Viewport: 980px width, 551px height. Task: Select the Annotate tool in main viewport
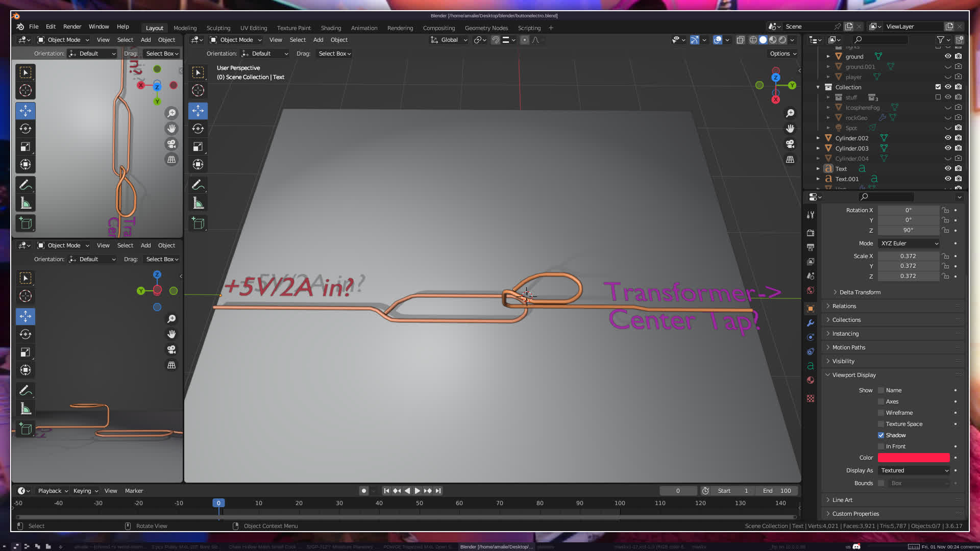(198, 185)
